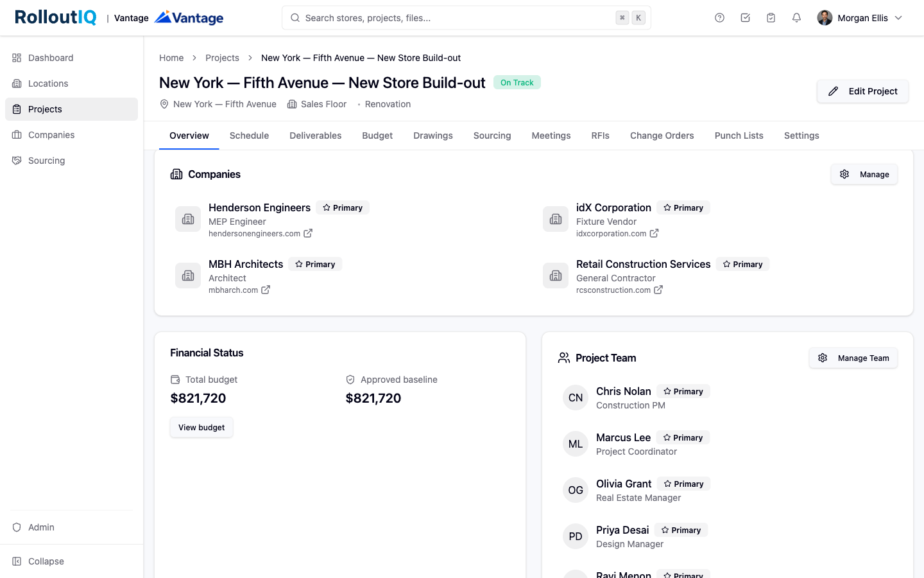Image resolution: width=924 pixels, height=578 pixels.
Task: Click the Manage companies button
Action: 864,174
